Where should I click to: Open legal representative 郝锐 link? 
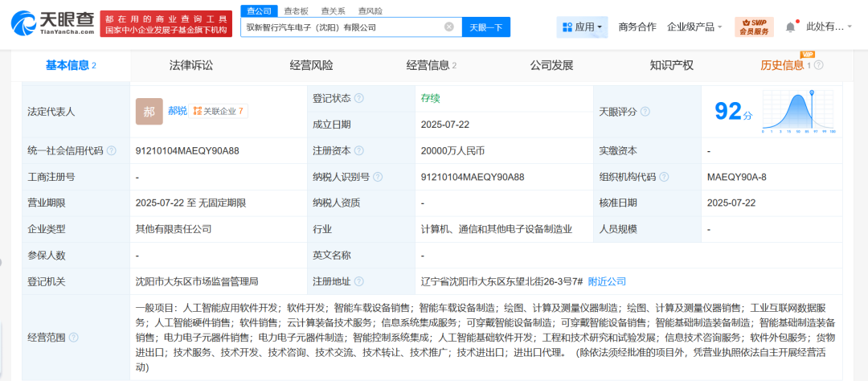pos(177,111)
